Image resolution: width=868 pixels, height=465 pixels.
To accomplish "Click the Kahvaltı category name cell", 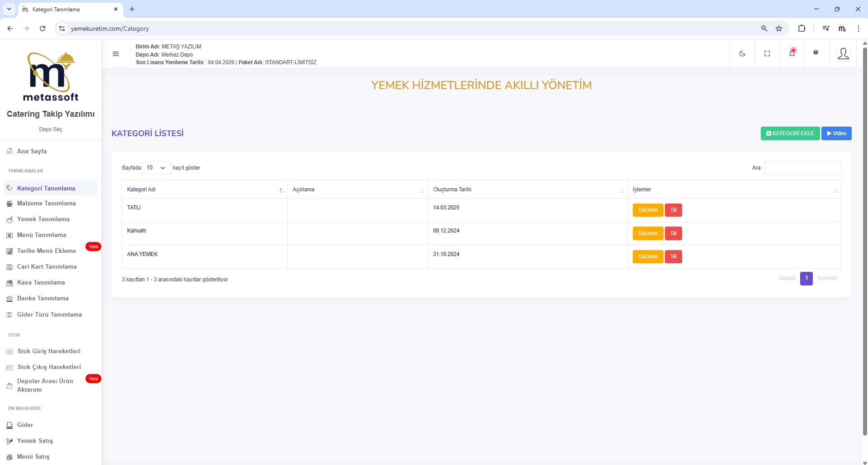I will tap(204, 233).
